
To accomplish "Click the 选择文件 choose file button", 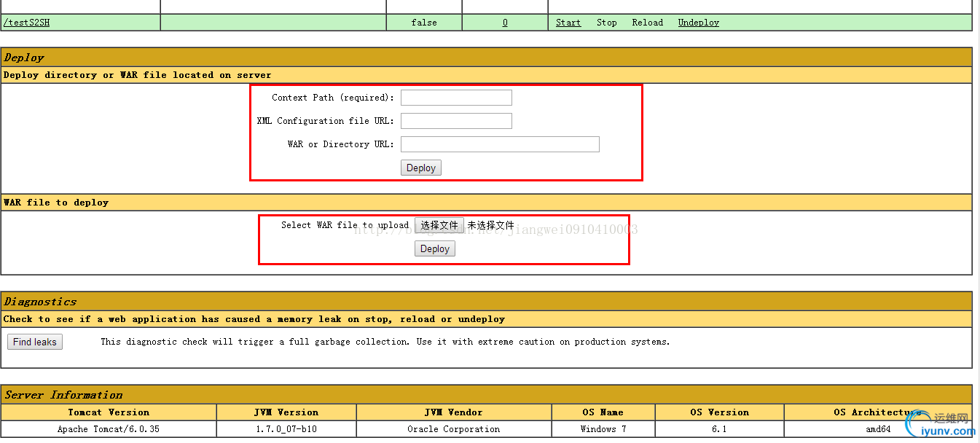I will 439,225.
